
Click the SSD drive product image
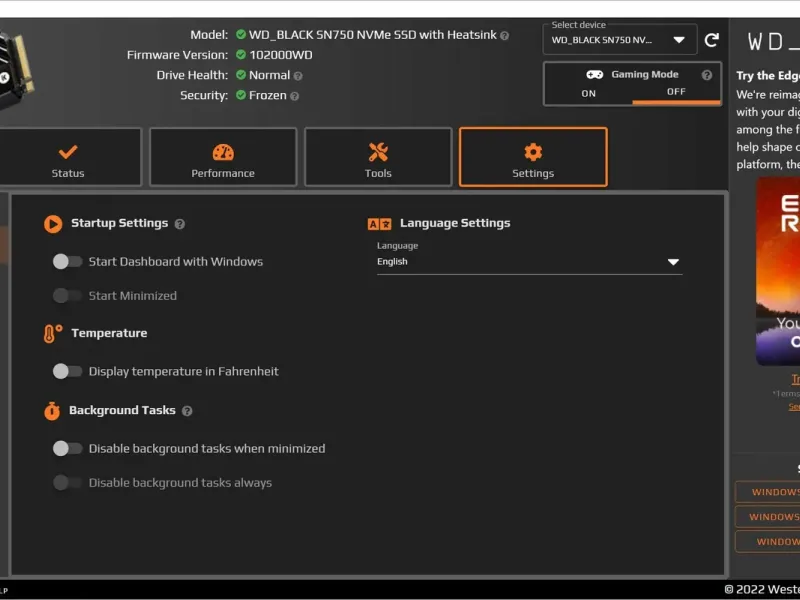coord(16,70)
